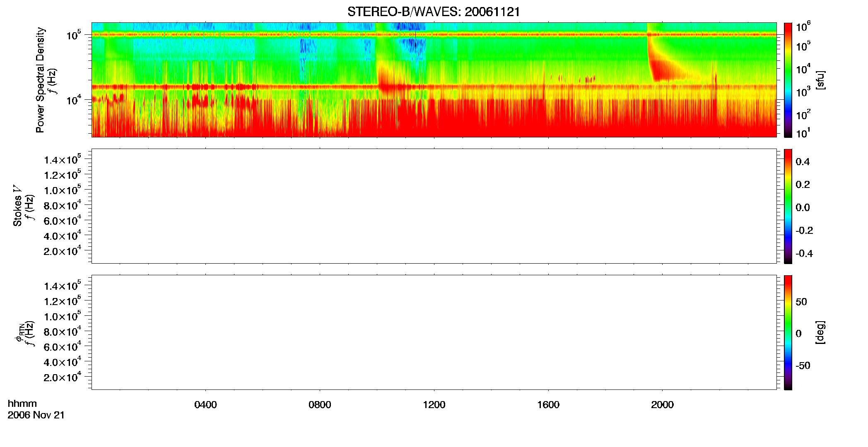
Task: Click the 2006 Nov 21 date label
Action: point(36,415)
